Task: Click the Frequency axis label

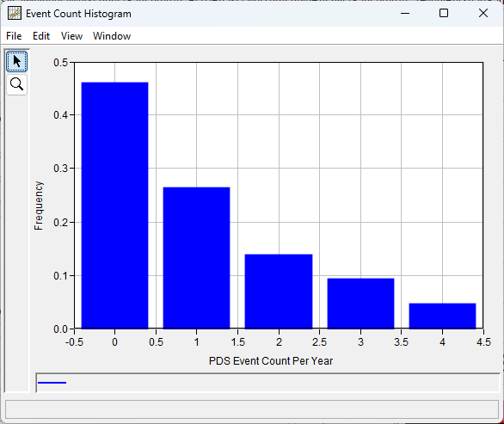Action: point(38,206)
